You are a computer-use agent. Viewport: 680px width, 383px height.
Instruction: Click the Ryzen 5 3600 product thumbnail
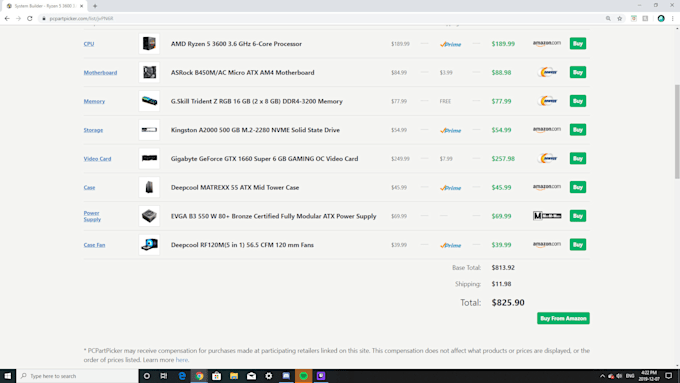pyautogui.click(x=149, y=44)
